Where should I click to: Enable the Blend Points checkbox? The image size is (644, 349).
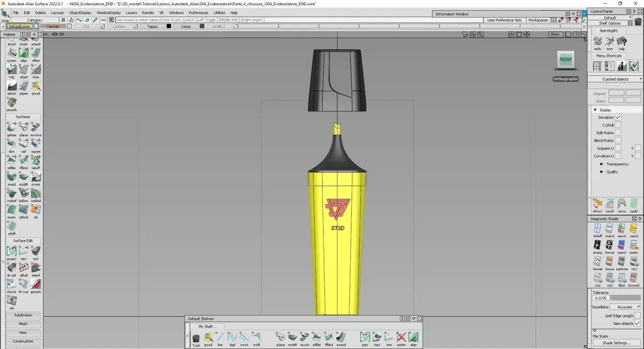(618, 141)
